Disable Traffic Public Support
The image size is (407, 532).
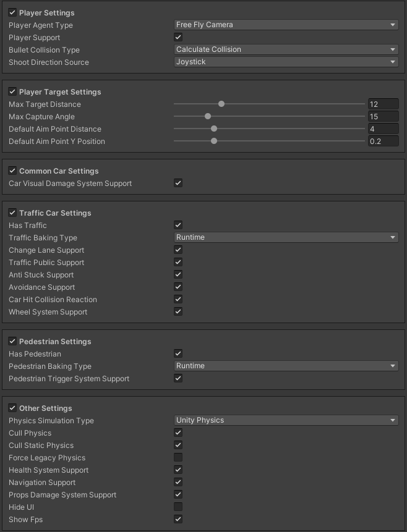(178, 262)
